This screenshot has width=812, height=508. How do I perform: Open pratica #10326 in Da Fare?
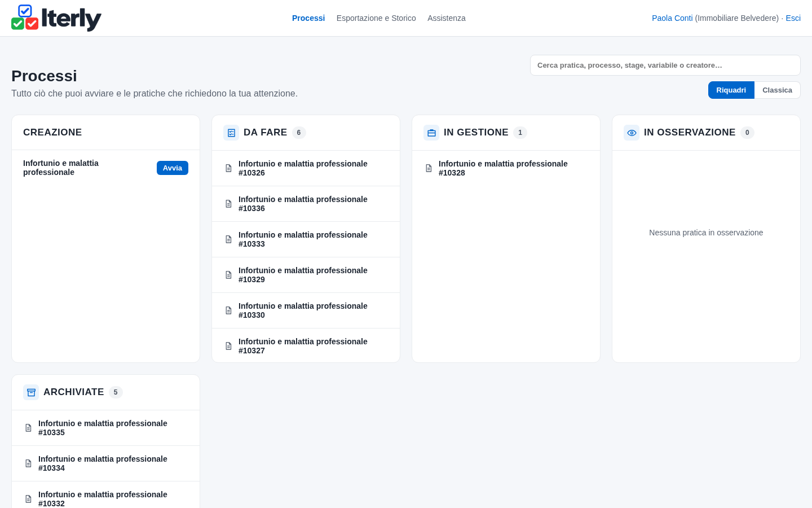(306, 168)
